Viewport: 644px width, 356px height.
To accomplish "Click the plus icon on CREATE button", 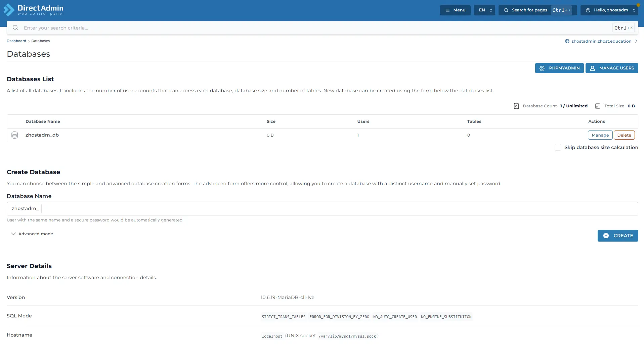I will point(606,236).
